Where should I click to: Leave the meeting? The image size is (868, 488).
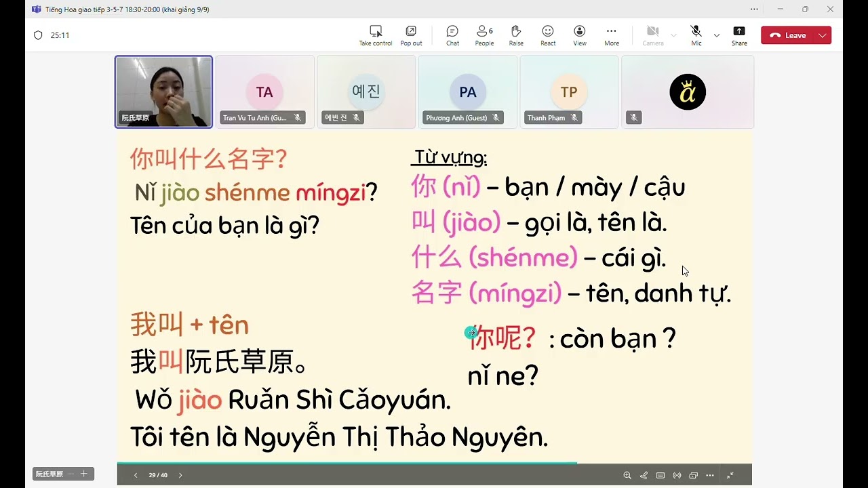coord(787,35)
